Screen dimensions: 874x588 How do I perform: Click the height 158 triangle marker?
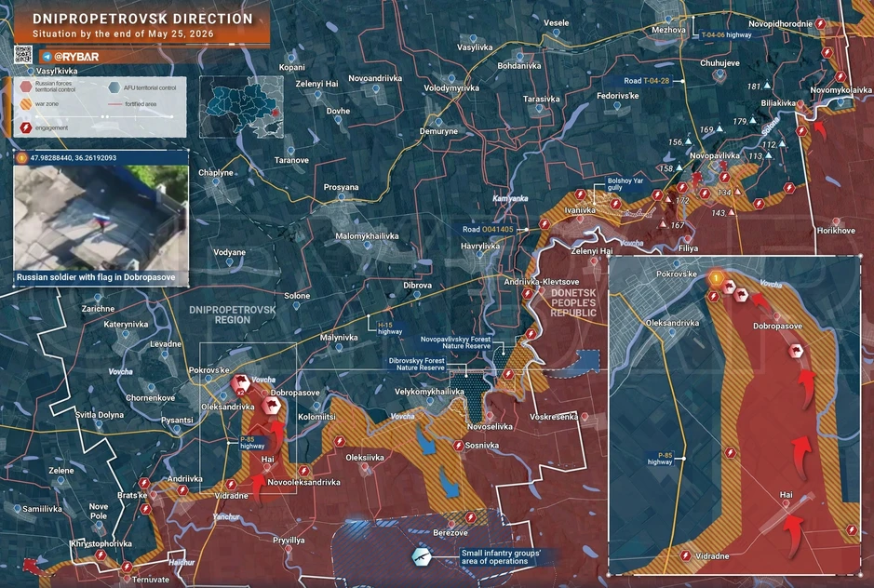coord(679,167)
